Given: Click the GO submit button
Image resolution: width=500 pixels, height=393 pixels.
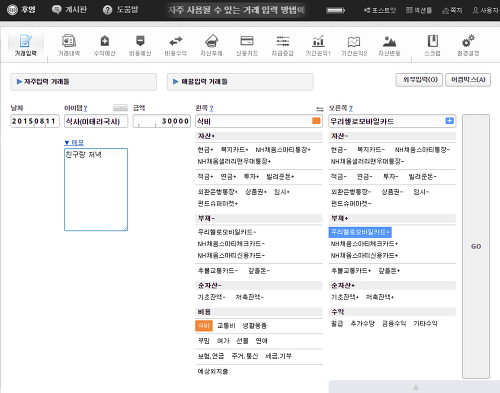Looking at the screenshot, I should click(476, 246).
